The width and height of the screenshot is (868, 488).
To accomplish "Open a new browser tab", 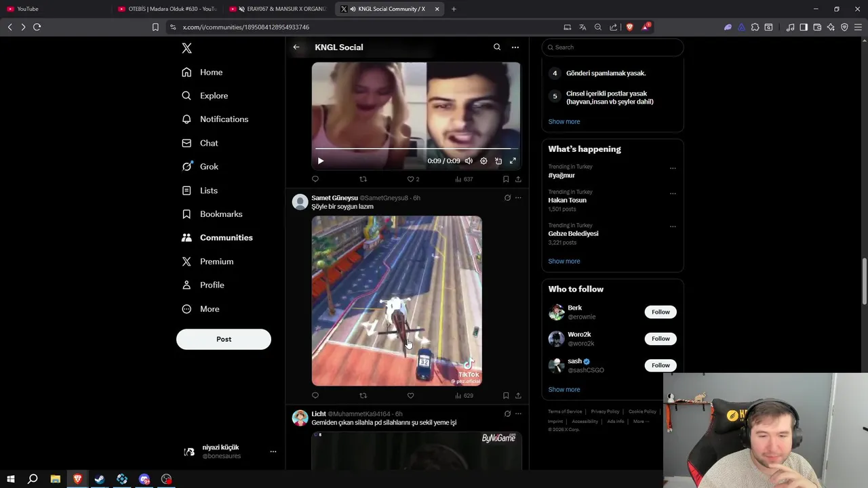I will pos(454,9).
